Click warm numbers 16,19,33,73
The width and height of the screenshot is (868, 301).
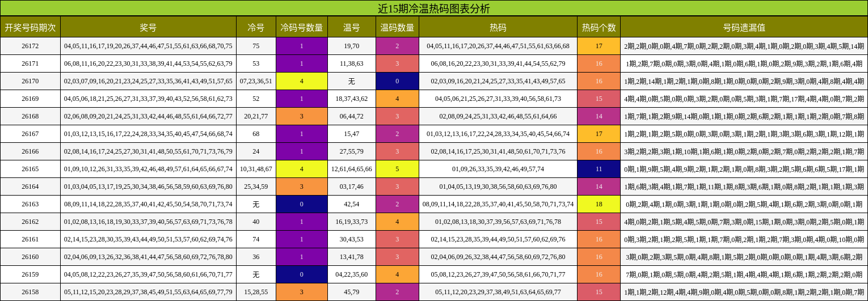[x=352, y=222]
